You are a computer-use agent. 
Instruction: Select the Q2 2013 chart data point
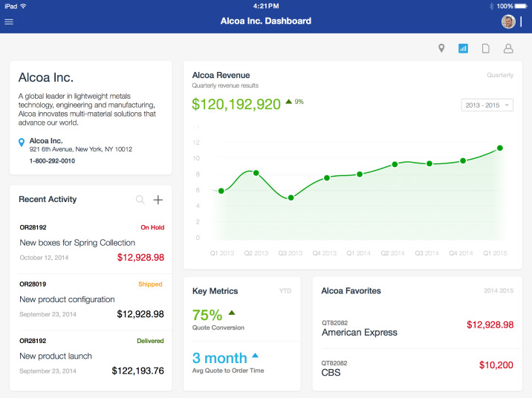click(x=256, y=173)
